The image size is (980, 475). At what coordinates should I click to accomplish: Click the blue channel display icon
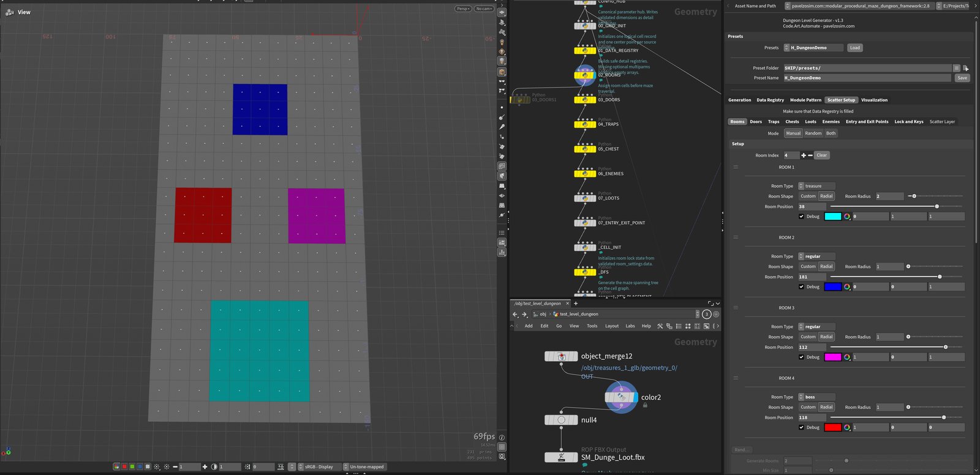pyautogui.click(x=140, y=467)
